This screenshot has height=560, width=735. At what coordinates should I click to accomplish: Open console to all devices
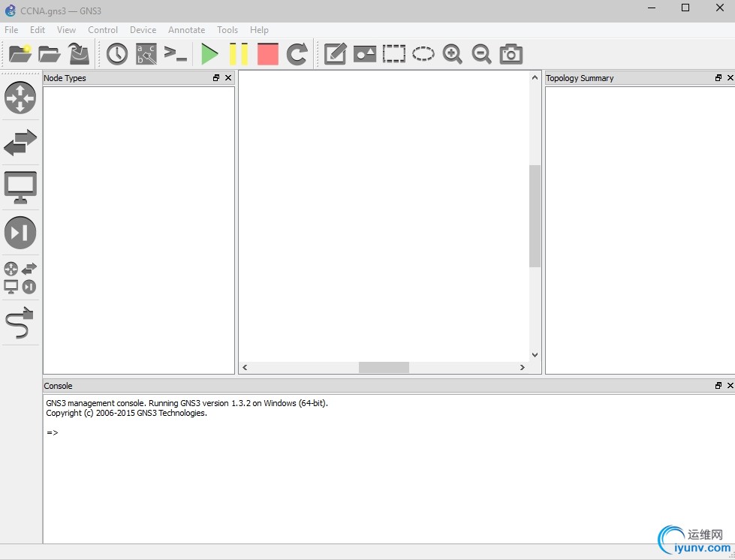(176, 53)
